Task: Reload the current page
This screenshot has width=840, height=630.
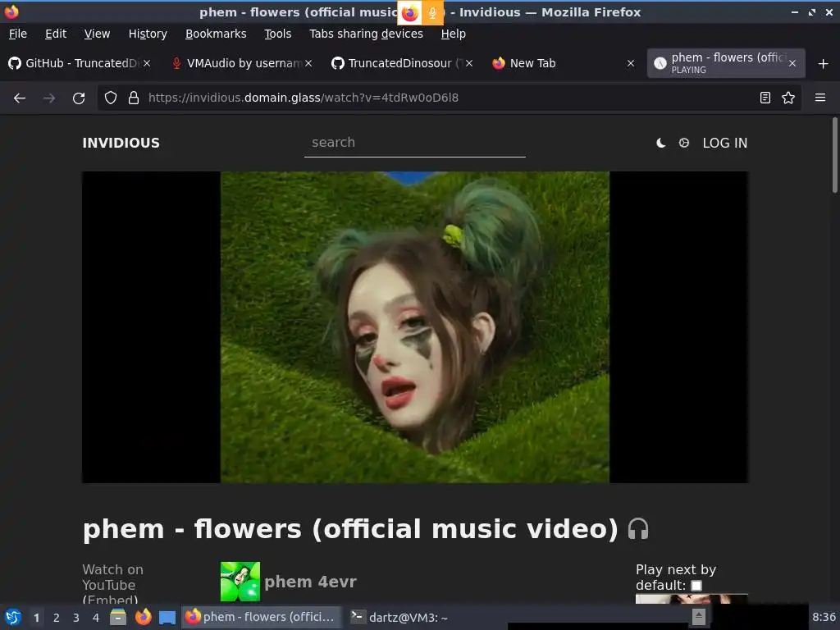Action: (x=79, y=98)
